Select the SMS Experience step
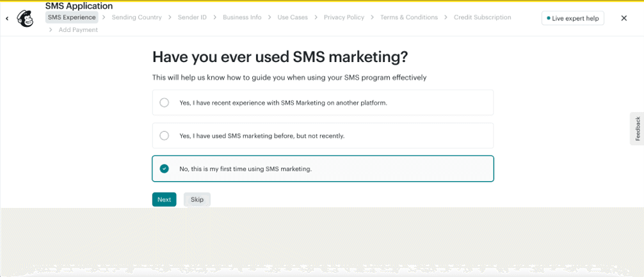 click(72, 17)
